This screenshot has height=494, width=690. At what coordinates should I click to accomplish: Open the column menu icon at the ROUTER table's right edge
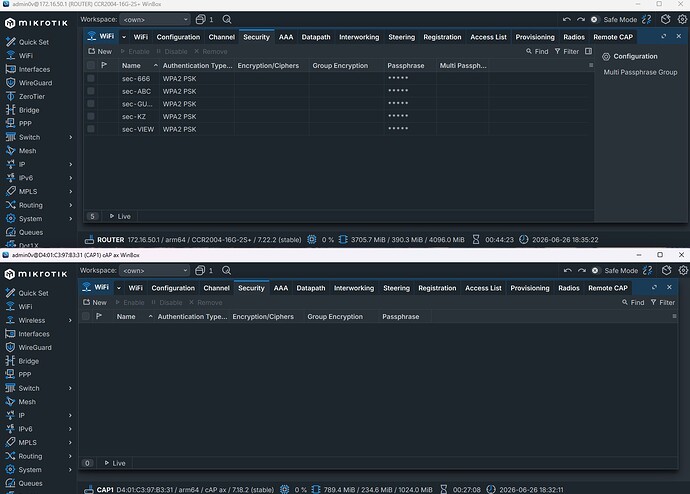tap(591, 66)
